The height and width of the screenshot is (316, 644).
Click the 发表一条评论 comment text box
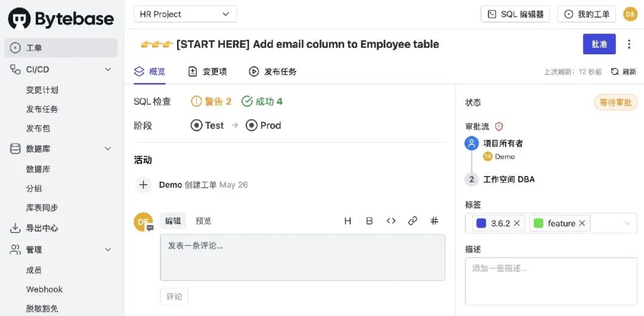302,257
